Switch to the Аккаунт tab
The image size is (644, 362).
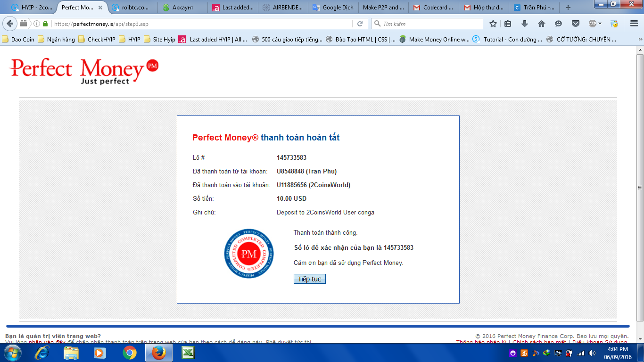click(183, 8)
